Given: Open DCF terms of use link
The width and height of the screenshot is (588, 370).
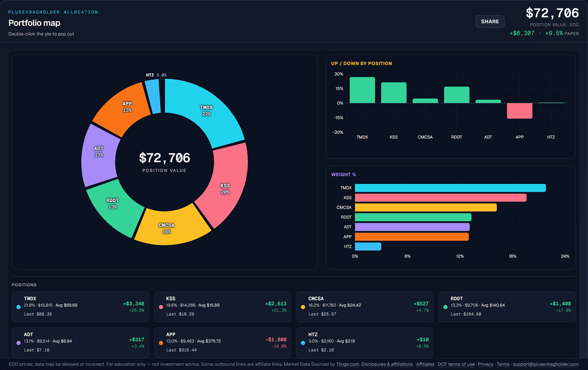Looking at the screenshot, I should (x=456, y=364).
